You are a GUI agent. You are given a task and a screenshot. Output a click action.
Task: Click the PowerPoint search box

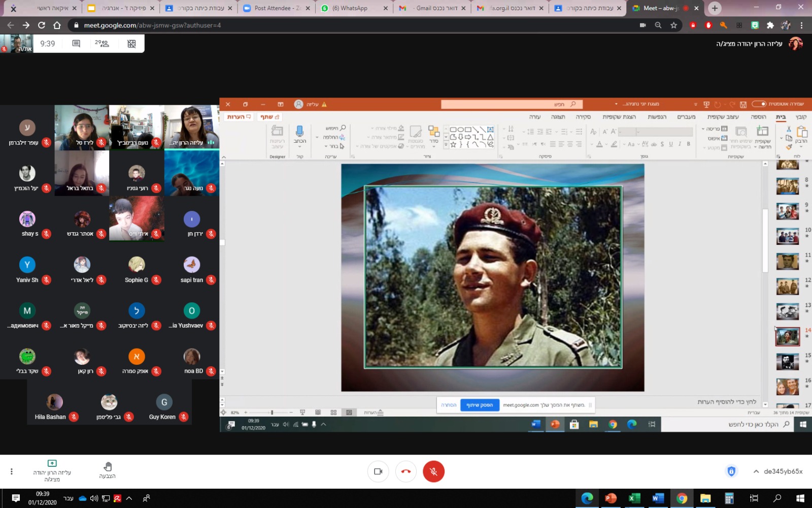(512, 104)
